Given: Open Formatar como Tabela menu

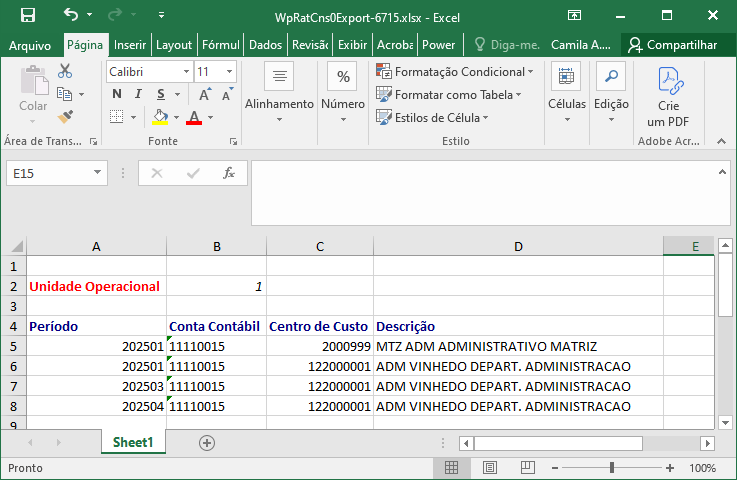Looking at the screenshot, I should point(449,94).
